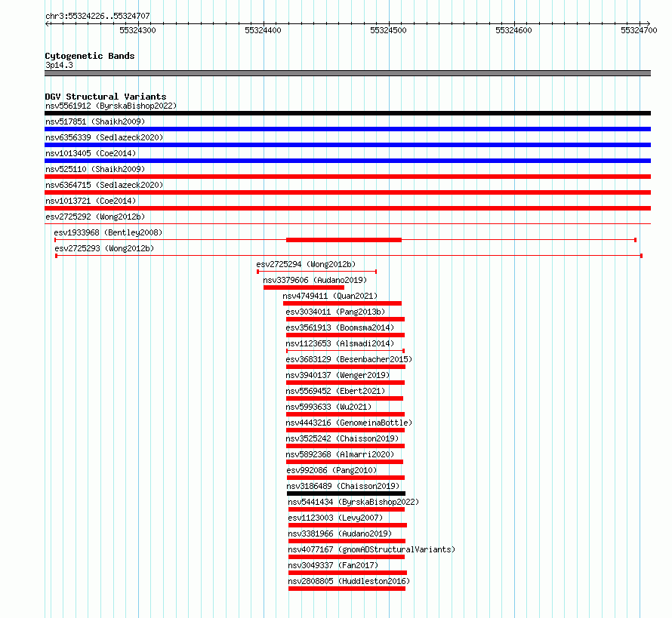This screenshot has width=672, height=618.
Task: Open variant nsv3940137 (Wenger2019) label
Action: coord(338,375)
